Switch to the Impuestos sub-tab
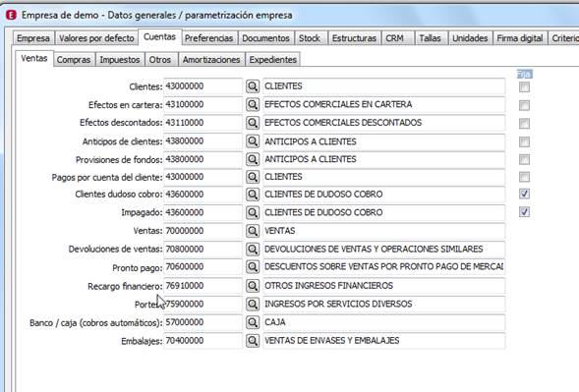This screenshot has height=392, width=579. click(120, 60)
